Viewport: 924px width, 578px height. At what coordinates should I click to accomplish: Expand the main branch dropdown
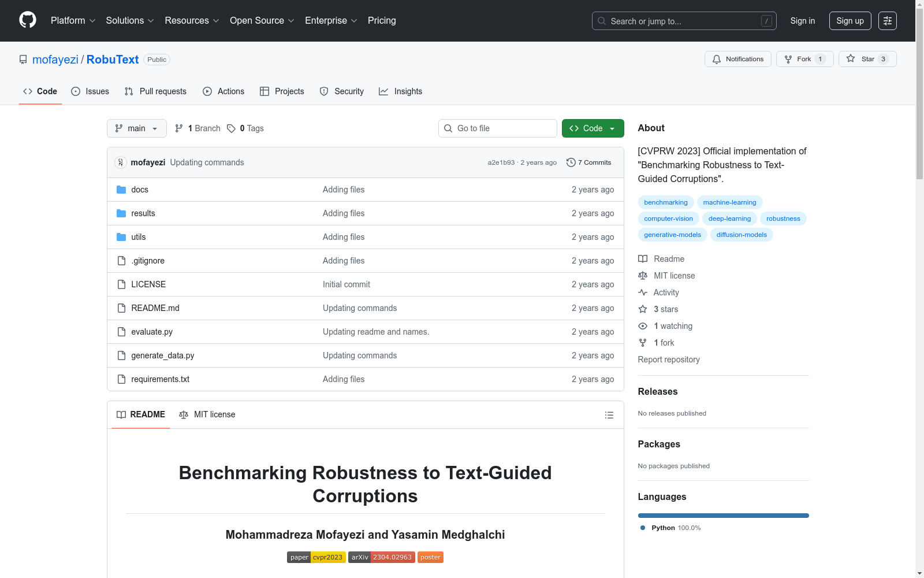pos(136,128)
